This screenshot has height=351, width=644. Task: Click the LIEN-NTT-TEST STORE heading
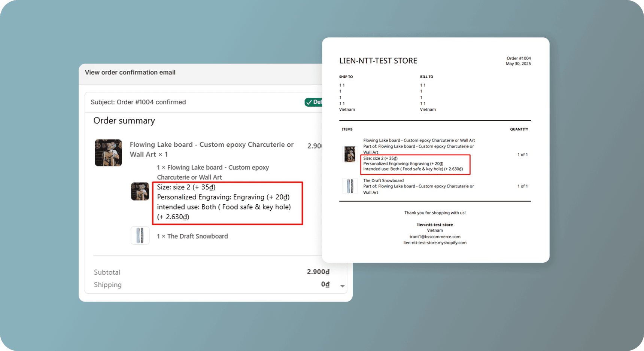pos(378,61)
